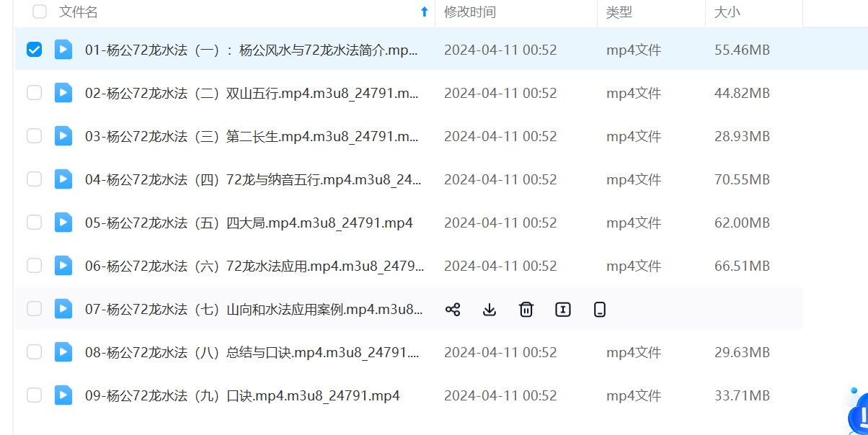
Task: Tick the checkbox for 08 总结与口诀 file
Action: [x=34, y=352]
